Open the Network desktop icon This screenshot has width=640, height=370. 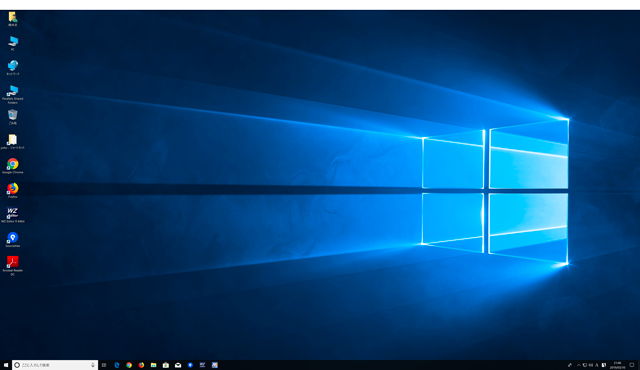13,68
